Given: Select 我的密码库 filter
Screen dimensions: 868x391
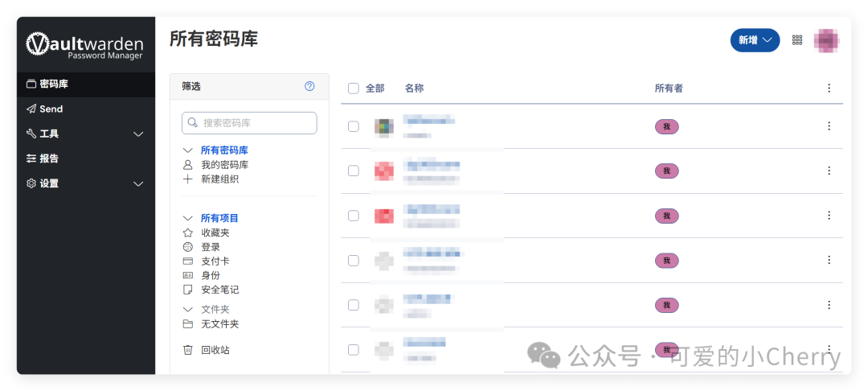Looking at the screenshot, I should pos(224,164).
